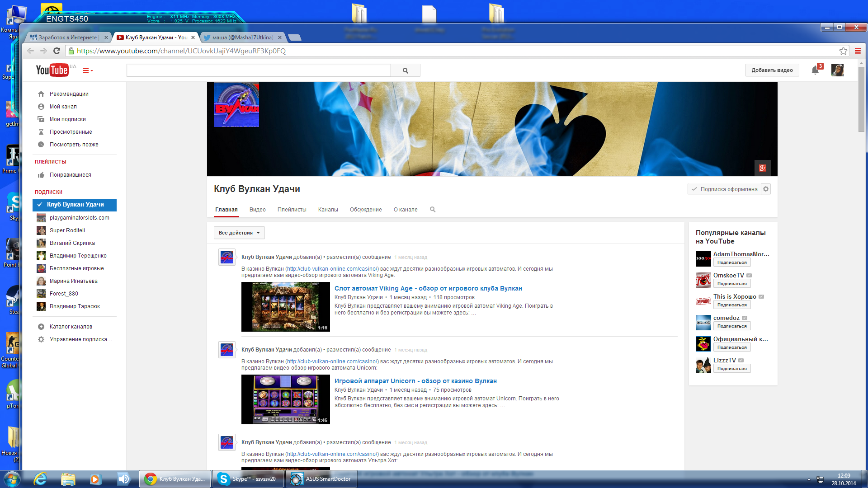Subscribe to the OmskoeTV channel
The width and height of the screenshot is (868, 488).
732,284
